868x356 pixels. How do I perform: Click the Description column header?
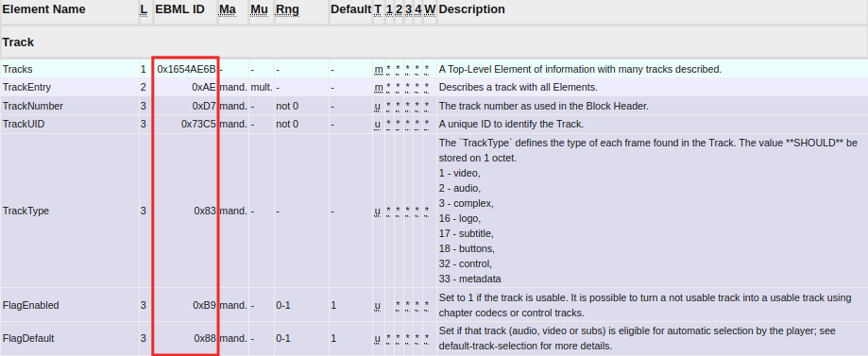[x=471, y=9]
